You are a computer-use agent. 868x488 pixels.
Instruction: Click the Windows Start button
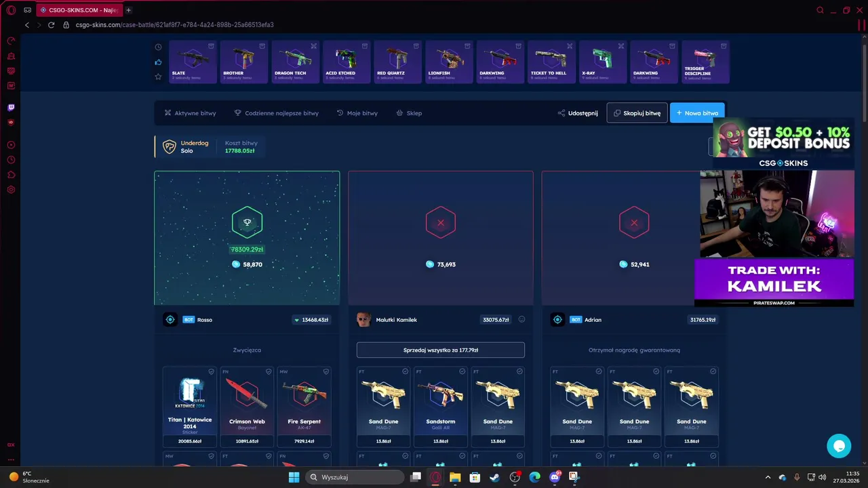tap(294, 477)
